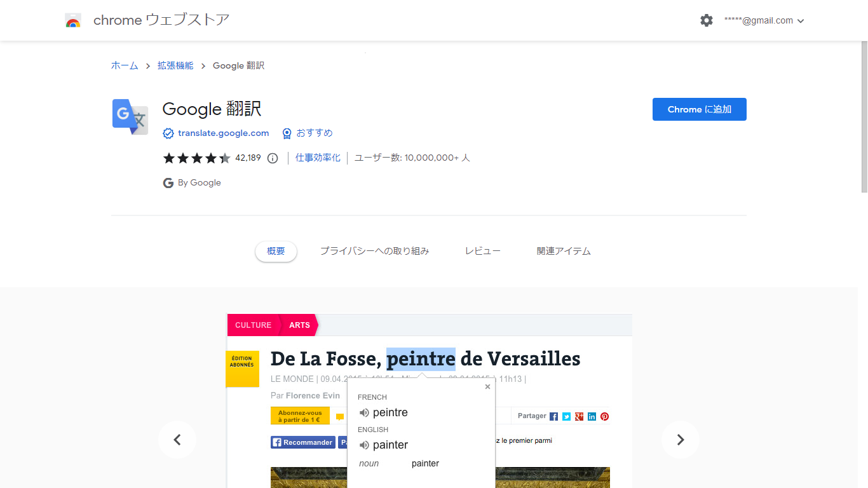Show previous screenshot with left arrow
The height and width of the screenshot is (488, 868).
pos(177,440)
